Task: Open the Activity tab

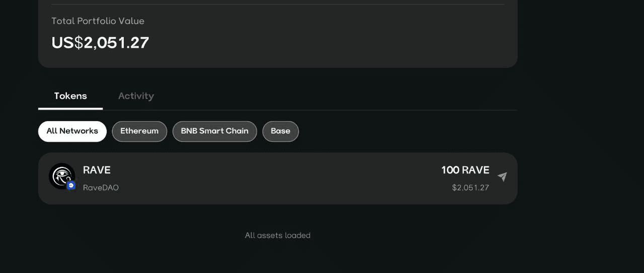Action: [x=136, y=96]
